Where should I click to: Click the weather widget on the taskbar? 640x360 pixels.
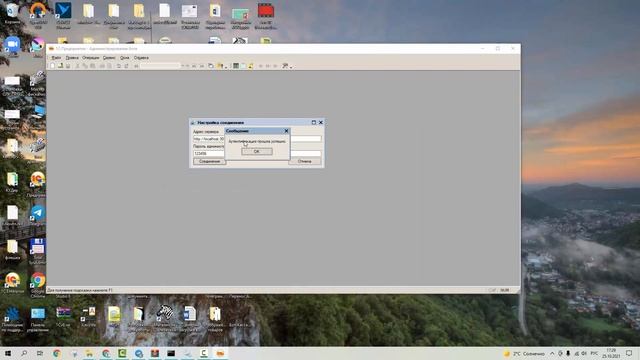(x=524, y=353)
